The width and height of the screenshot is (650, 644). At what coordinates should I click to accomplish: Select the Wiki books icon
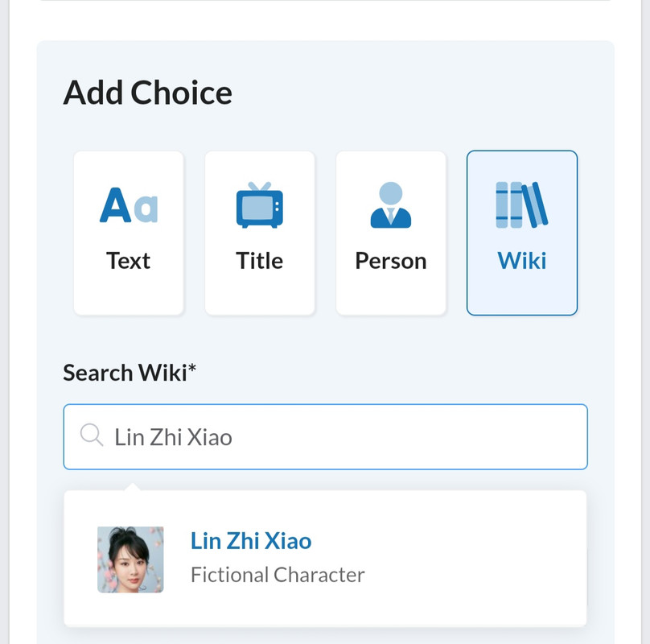(522, 205)
